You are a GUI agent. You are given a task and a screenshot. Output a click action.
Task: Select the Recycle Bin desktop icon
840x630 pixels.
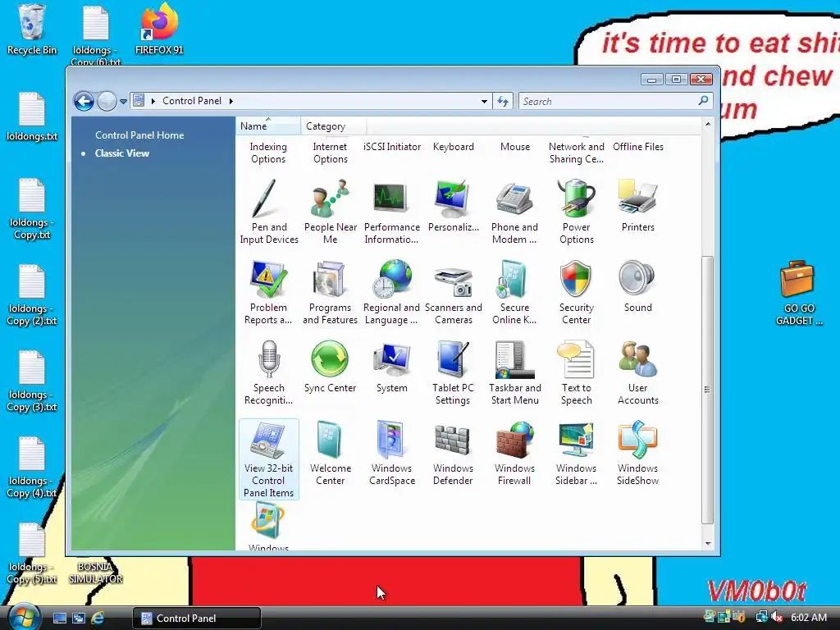32,30
